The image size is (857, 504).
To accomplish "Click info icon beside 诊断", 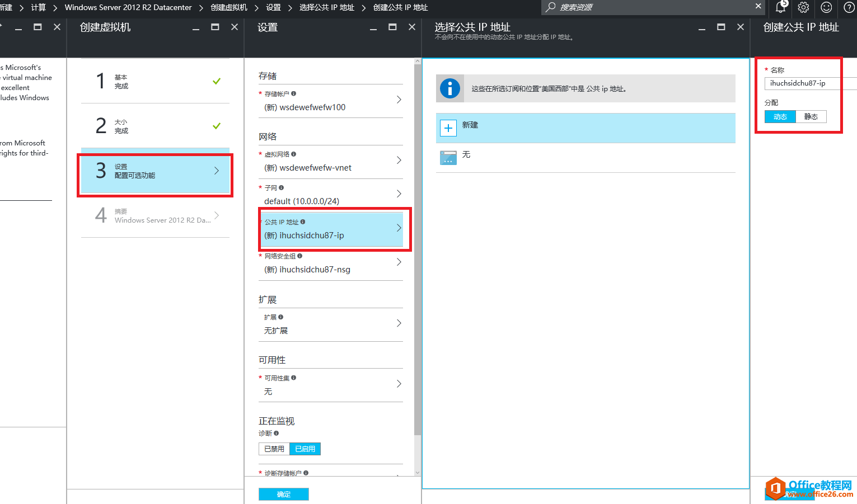I will [x=276, y=434].
